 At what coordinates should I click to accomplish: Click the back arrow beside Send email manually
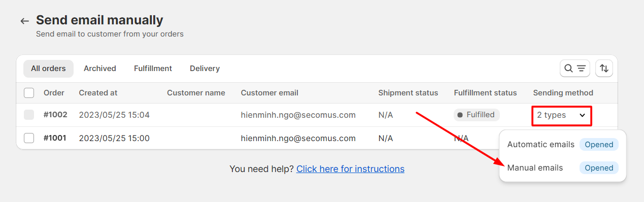coord(24,21)
